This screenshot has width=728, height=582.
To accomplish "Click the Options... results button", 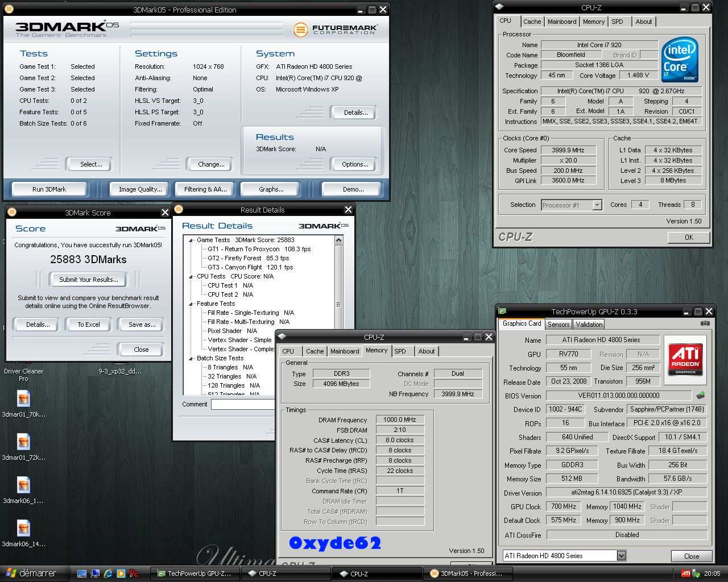I will (x=355, y=164).
